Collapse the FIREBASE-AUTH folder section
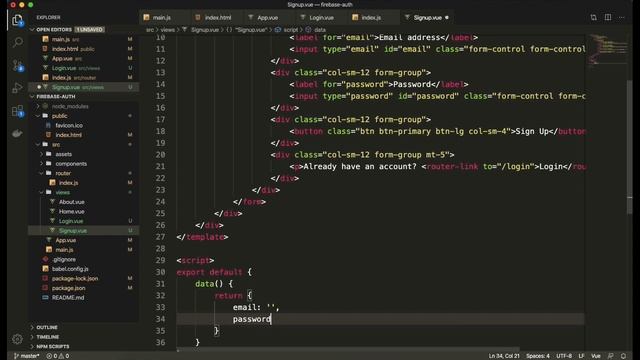Screen dimensions: 640x360 coord(56,97)
